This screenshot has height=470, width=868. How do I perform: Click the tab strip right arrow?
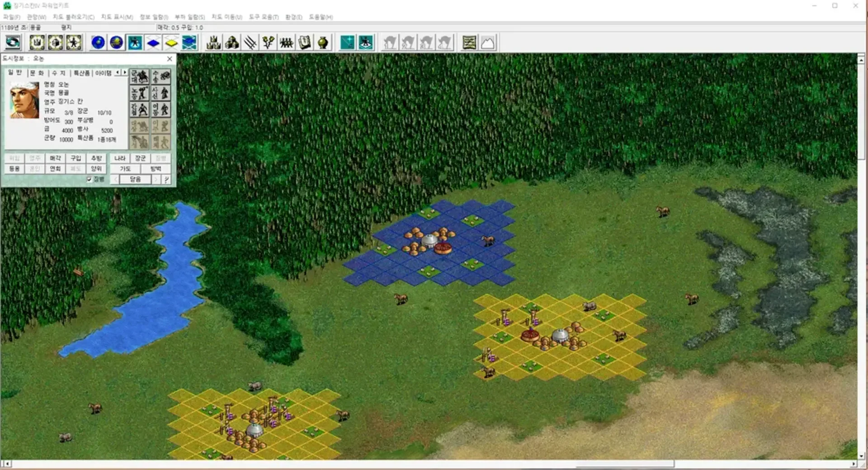[x=125, y=72]
